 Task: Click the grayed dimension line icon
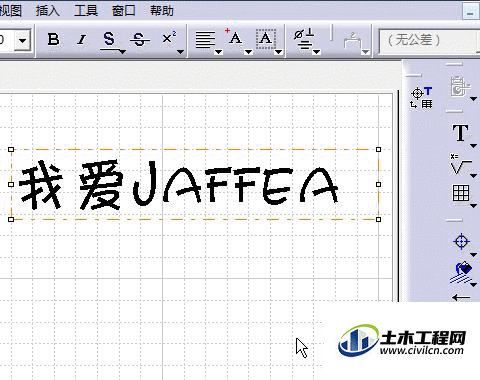click(352, 41)
